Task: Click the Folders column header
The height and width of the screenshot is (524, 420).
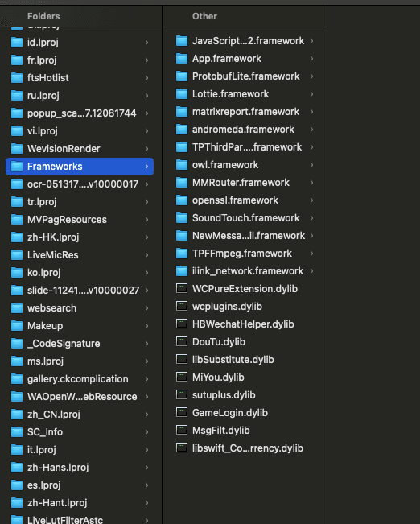Action: click(x=43, y=16)
